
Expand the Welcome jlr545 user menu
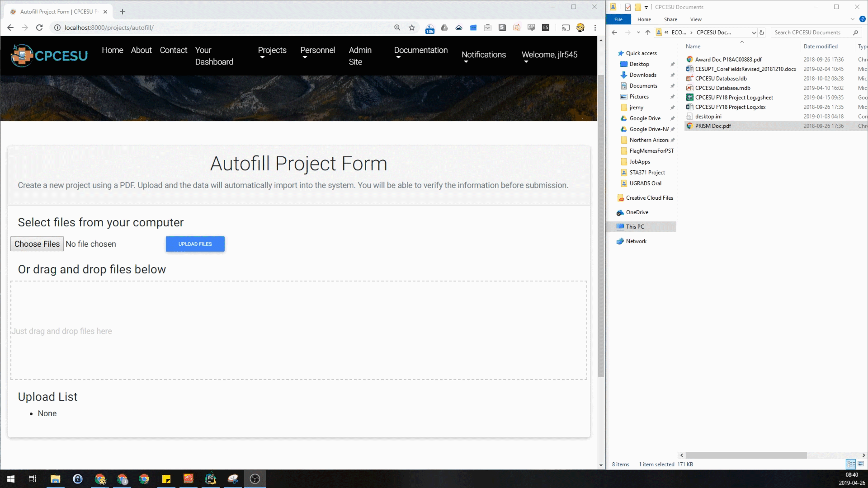pyautogui.click(x=549, y=54)
